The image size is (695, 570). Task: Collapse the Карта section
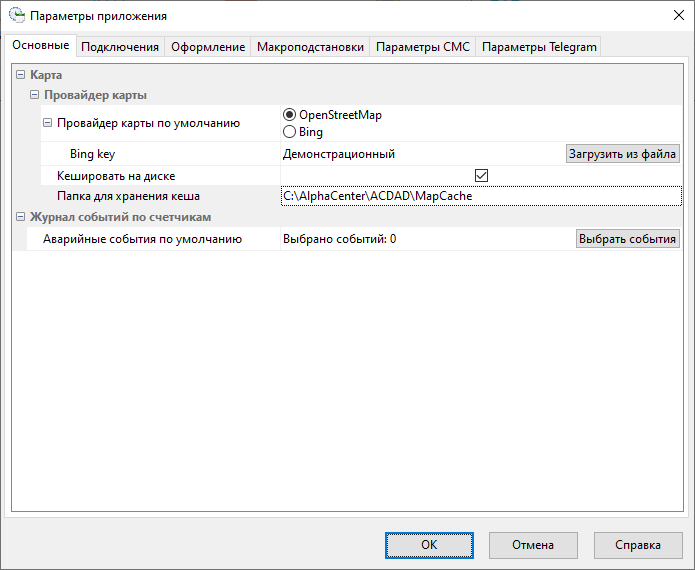click(20, 74)
